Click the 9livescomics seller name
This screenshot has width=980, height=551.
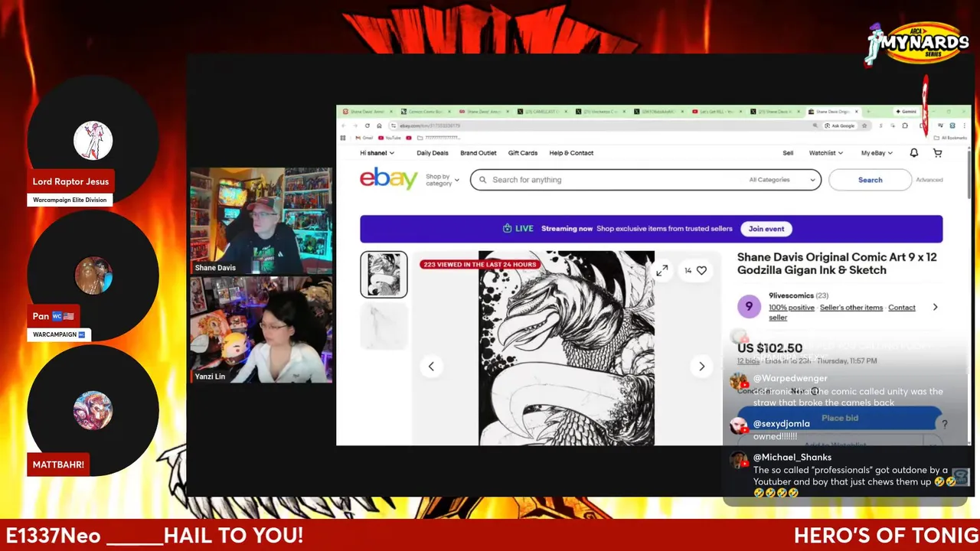pos(791,295)
